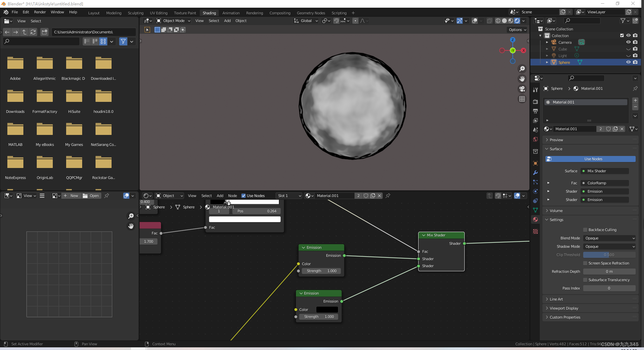The height and width of the screenshot is (350, 644).
Task: Open the File menu
Action: coord(15,12)
